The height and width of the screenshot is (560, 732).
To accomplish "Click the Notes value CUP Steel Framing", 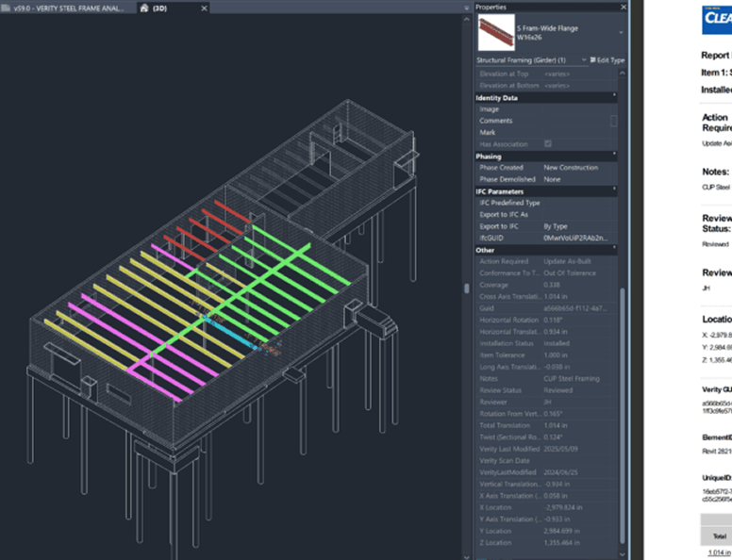I will click(572, 378).
